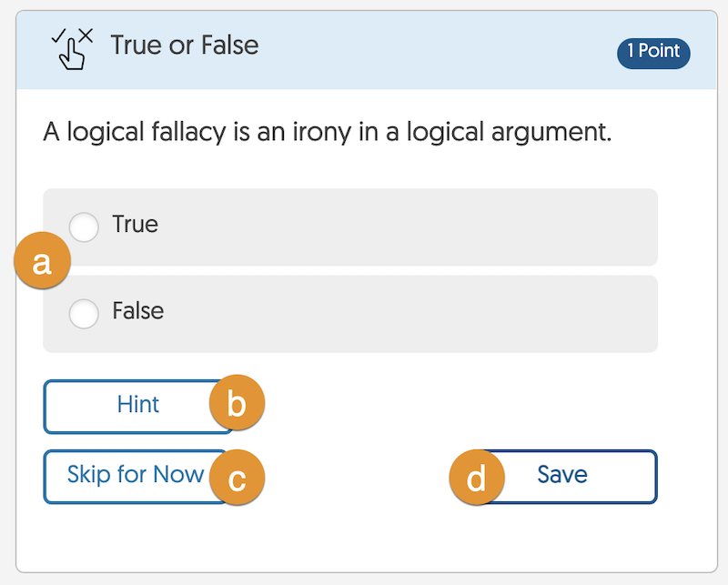Click the orange marker labeled a

point(41,264)
